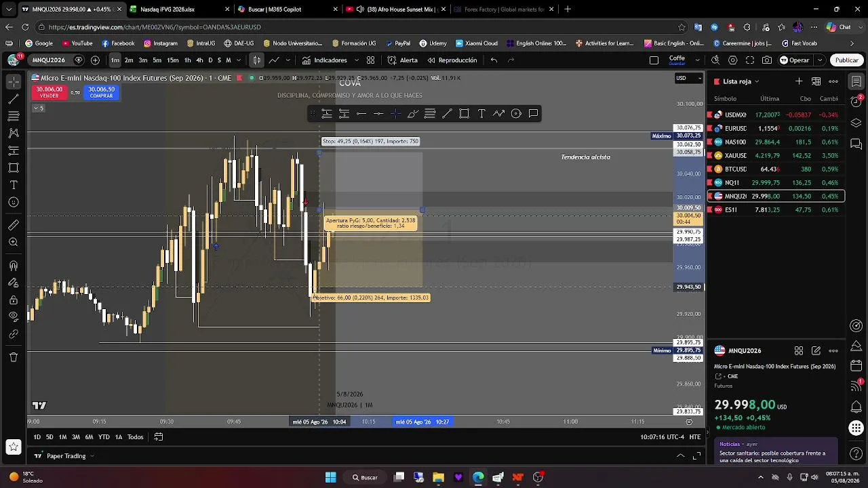Open favorites star toolbar button
This screenshot has height=488, width=868.
coord(13,447)
